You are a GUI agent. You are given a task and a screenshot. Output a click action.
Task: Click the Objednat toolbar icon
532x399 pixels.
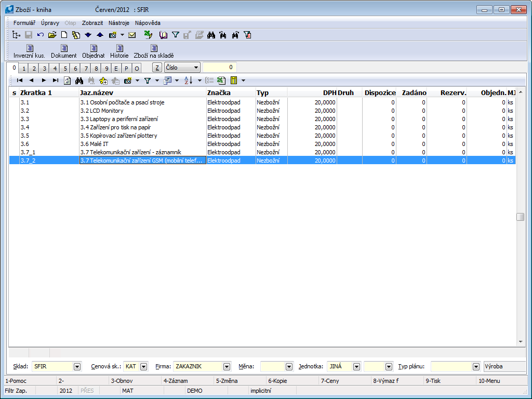coord(93,49)
